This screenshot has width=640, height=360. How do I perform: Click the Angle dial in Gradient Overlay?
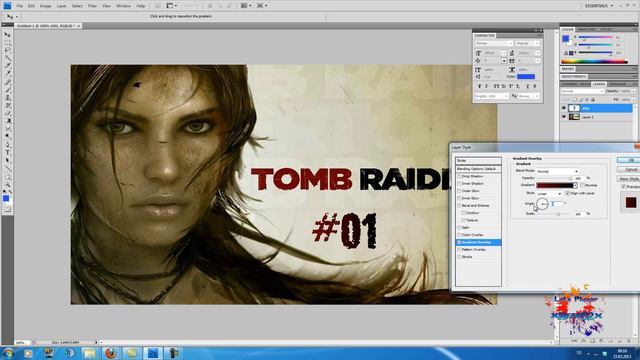click(542, 203)
